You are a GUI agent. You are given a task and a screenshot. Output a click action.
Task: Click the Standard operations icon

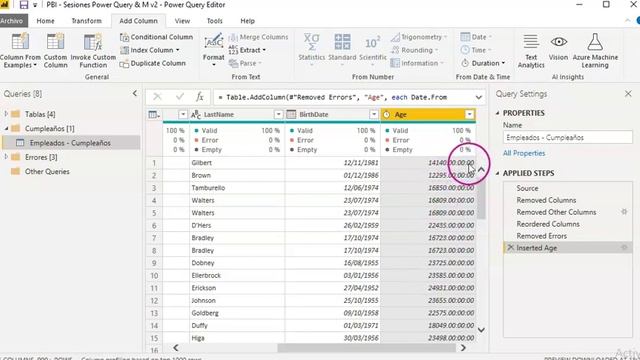pos(342,41)
